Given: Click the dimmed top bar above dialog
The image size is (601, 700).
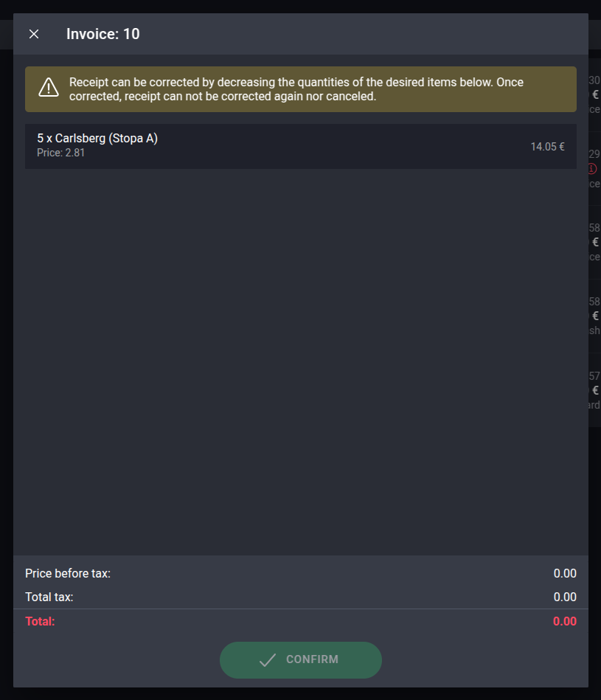Looking at the screenshot, I should (300, 6).
